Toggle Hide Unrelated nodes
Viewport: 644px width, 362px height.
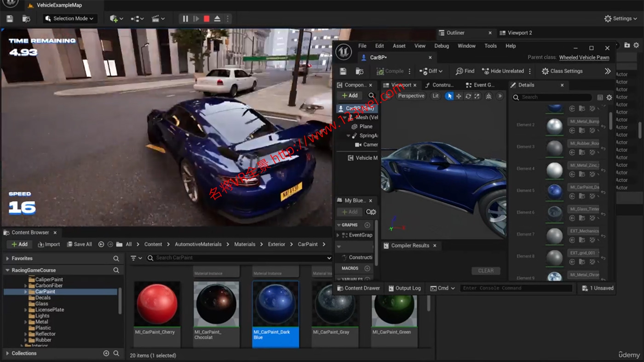(x=503, y=71)
